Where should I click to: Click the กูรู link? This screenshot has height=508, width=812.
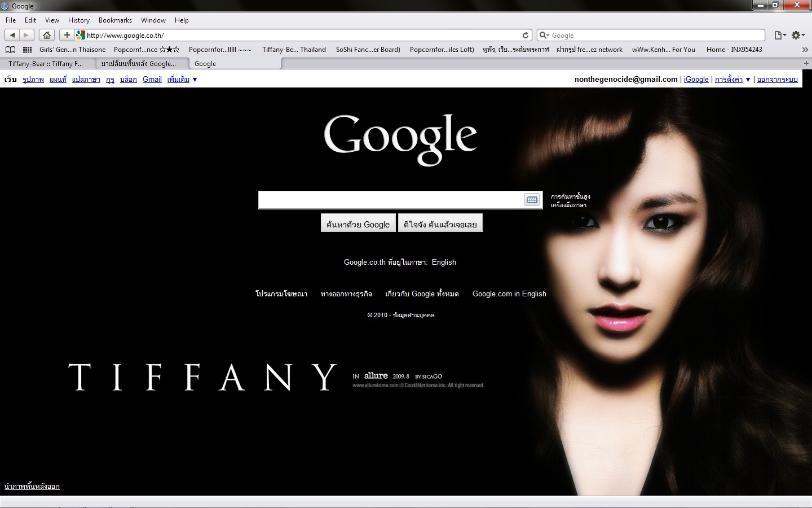coord(110,80)
